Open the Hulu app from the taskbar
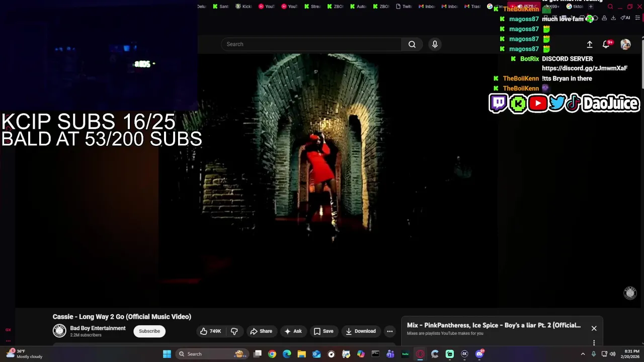Image resolution: width=644 pixels, height=362 pixels. (405, 354)
